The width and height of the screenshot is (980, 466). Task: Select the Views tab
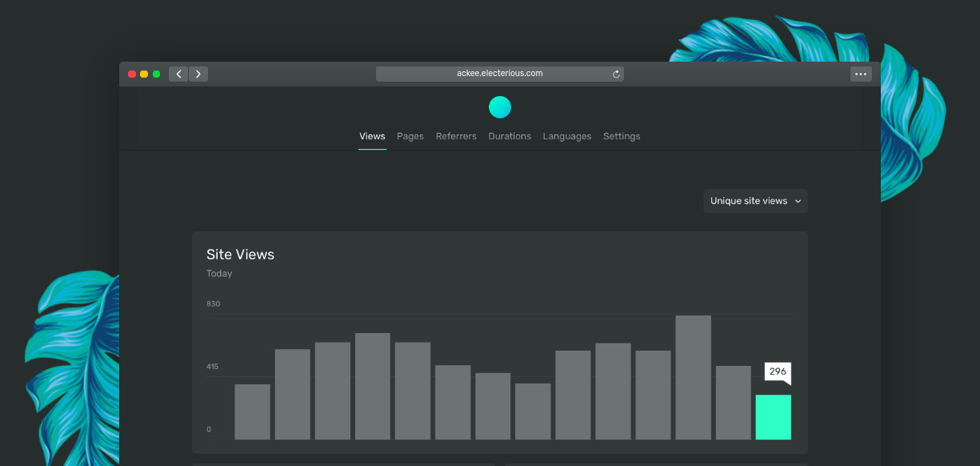[372, 136]
